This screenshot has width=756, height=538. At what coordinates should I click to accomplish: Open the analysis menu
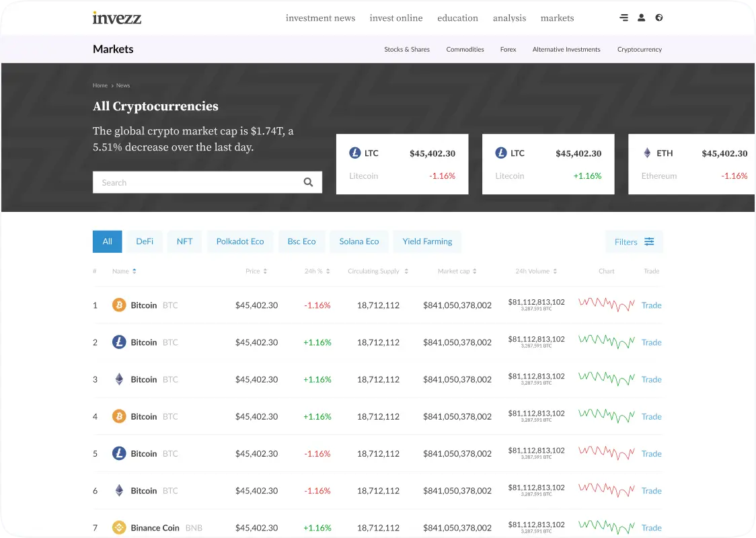coord(509,18)
